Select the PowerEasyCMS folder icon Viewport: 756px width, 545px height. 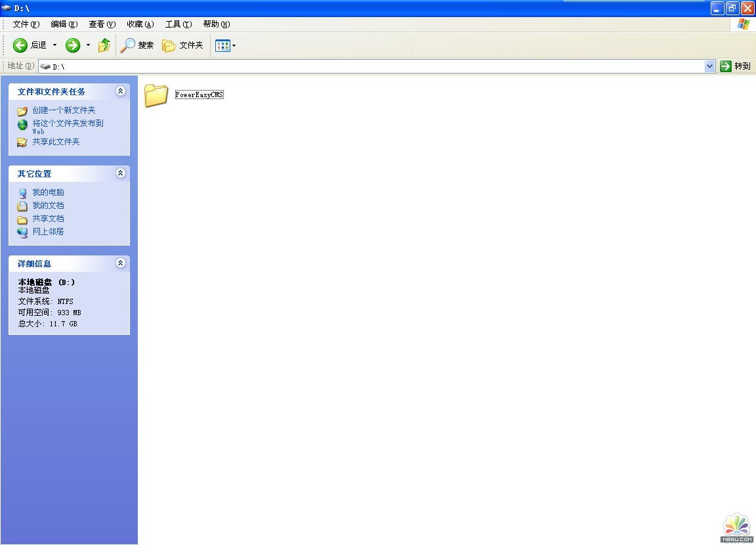(x=156, y=95)
